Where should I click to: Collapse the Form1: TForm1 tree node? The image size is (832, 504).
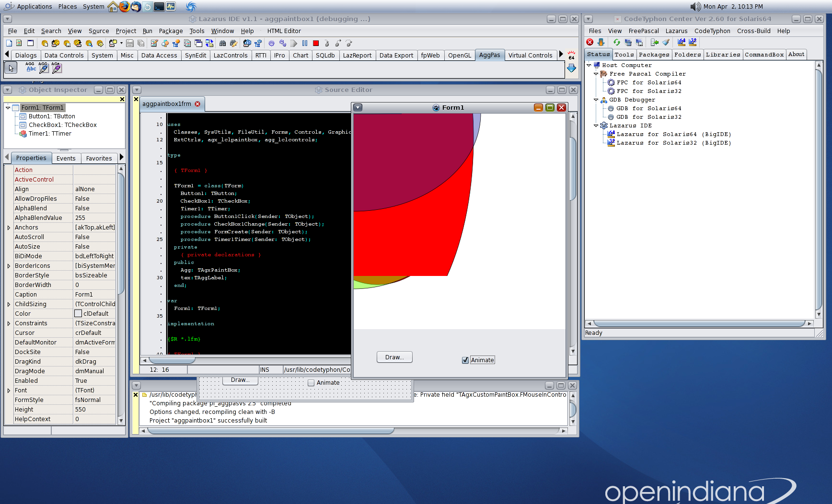pyautogui.click(x=8, y=108)
